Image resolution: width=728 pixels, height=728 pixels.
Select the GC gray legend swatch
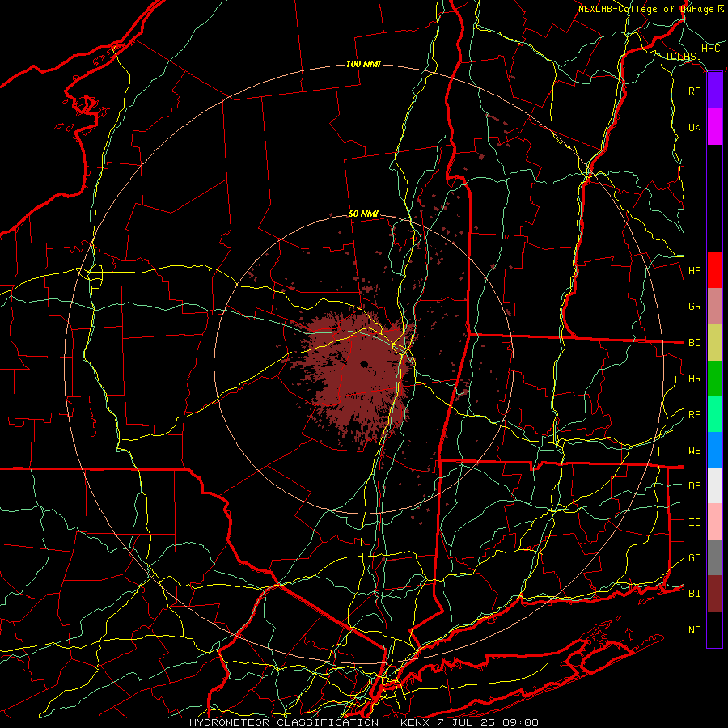714,557
